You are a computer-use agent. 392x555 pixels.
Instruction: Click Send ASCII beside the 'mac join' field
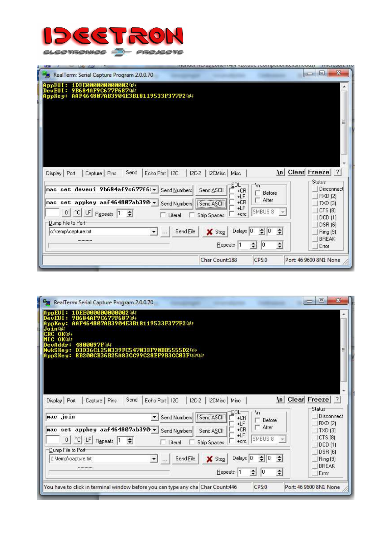pos(211,418)
